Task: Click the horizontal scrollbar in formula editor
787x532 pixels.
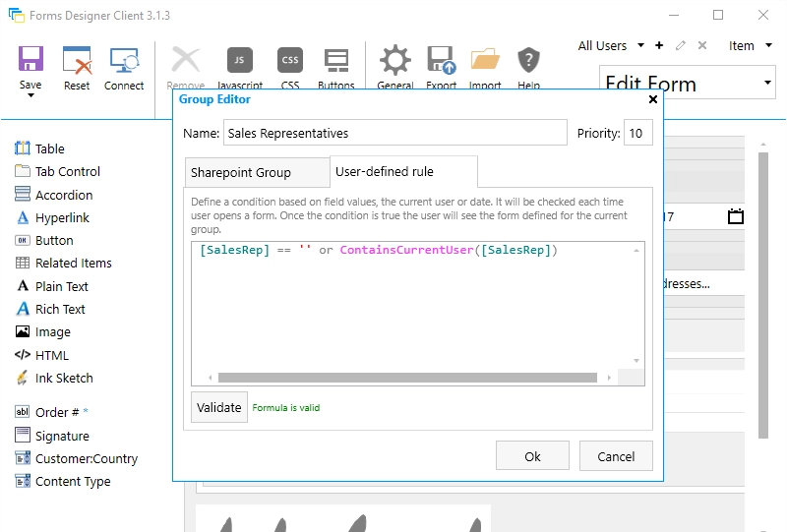Action: click(407, 378)
